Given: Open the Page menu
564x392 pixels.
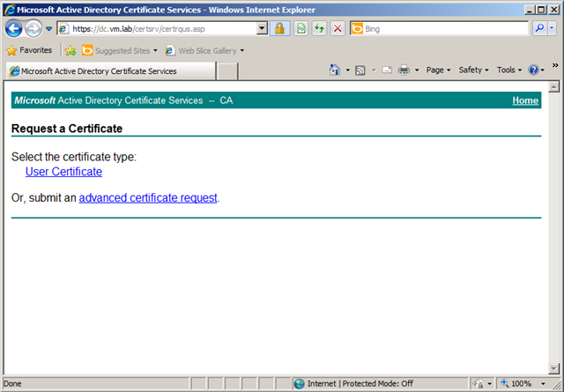Looking at the screenshot, I should tap(438, 70).
